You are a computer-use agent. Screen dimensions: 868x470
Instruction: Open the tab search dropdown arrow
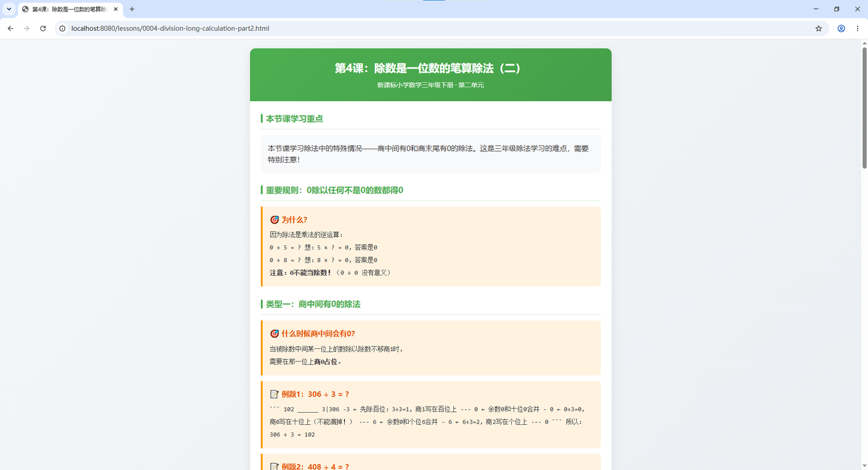pyautogui.click(x=9, y=9)
